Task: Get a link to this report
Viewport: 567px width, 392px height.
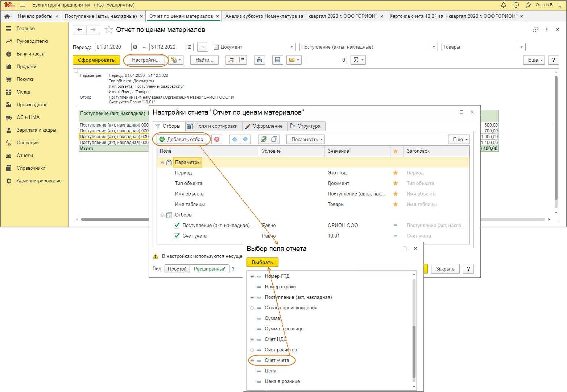Action: (x=535, y=30)
